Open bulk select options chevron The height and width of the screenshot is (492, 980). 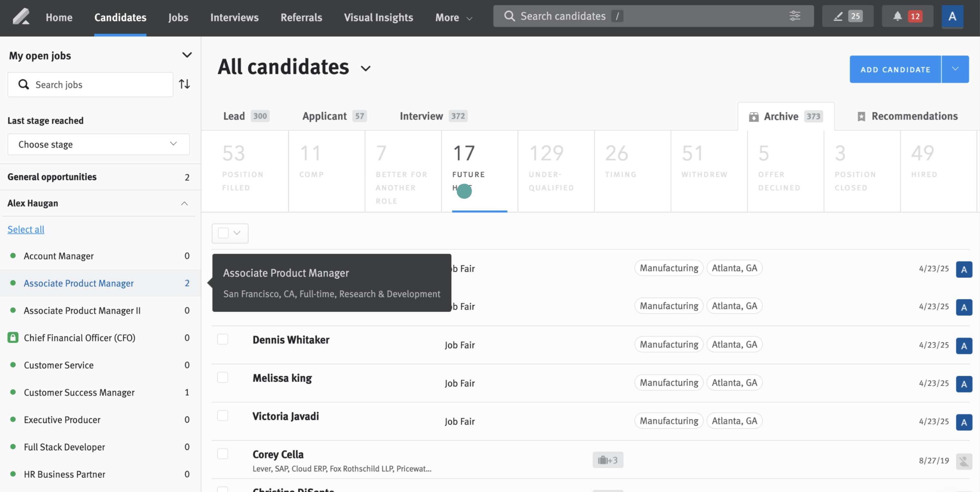[x=237, y=233]
